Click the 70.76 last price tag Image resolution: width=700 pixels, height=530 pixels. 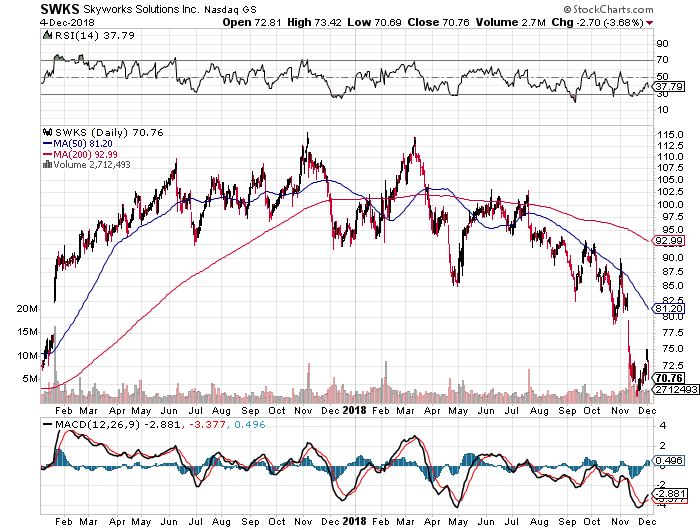coord(669,378)
